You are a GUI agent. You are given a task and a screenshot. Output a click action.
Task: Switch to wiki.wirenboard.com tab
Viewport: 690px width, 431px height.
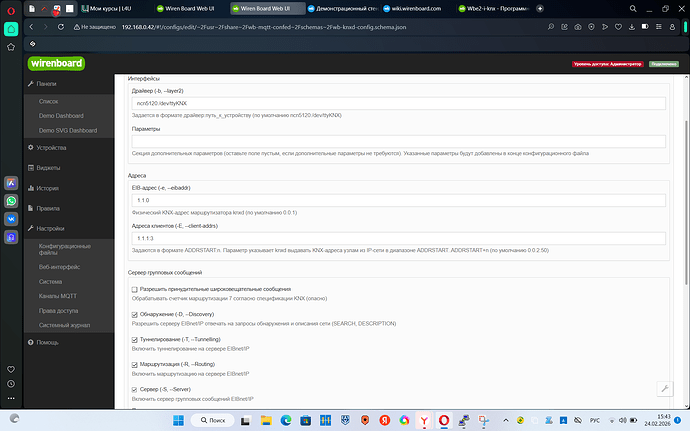click(416, 8)
